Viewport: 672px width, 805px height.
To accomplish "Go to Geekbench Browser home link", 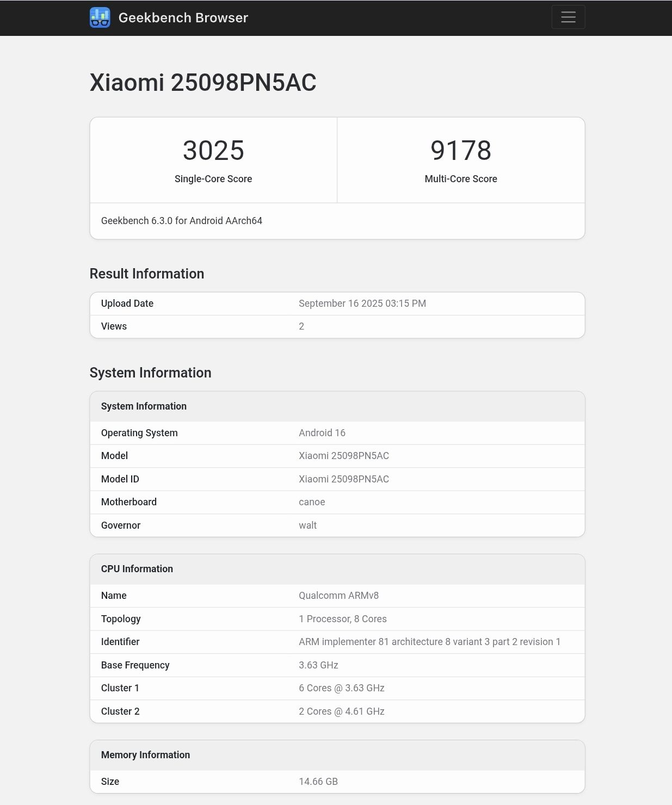I will coord(183,17).
